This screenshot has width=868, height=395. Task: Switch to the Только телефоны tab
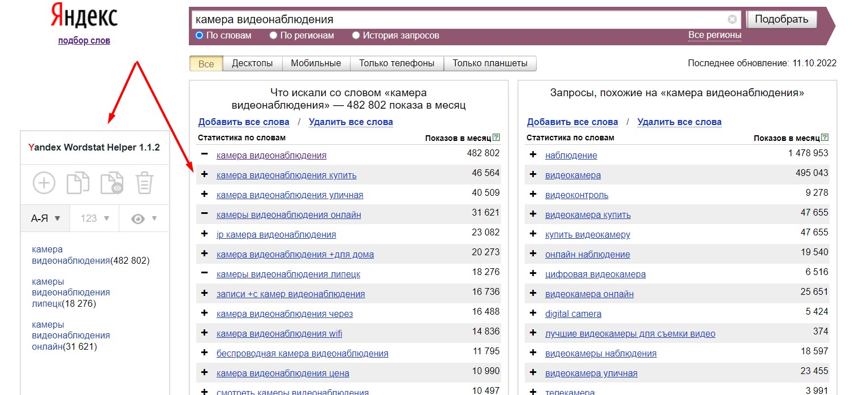click(397, 63)
